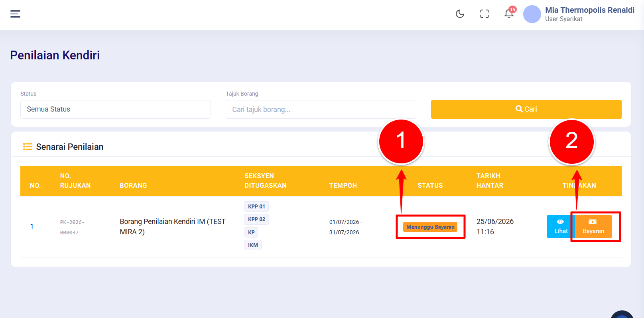The image size is (644, 318).
Task: Click the SEKSYEN DITUGASKAN column header
Action: [x=266, y=181]
